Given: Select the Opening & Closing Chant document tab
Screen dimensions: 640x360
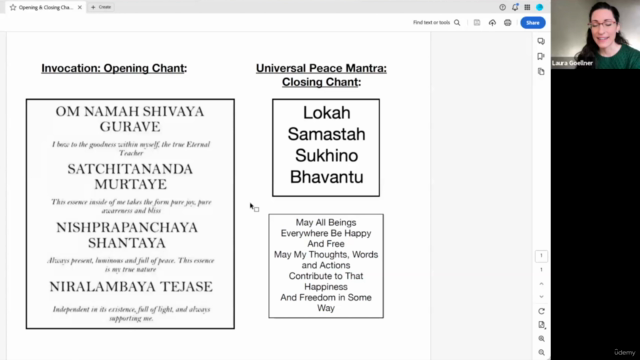Looking at the screenshot, I should point(46,7).
